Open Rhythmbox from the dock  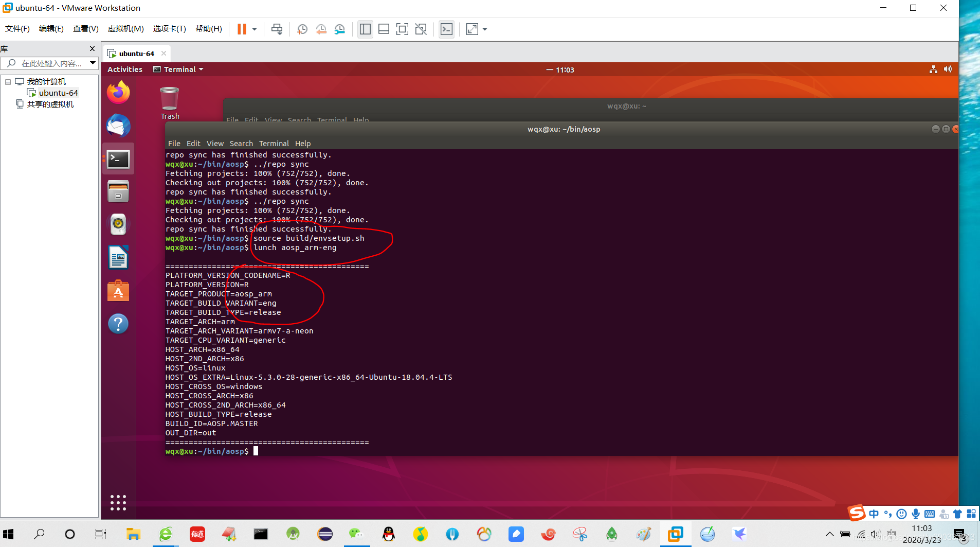pos(118,224)
